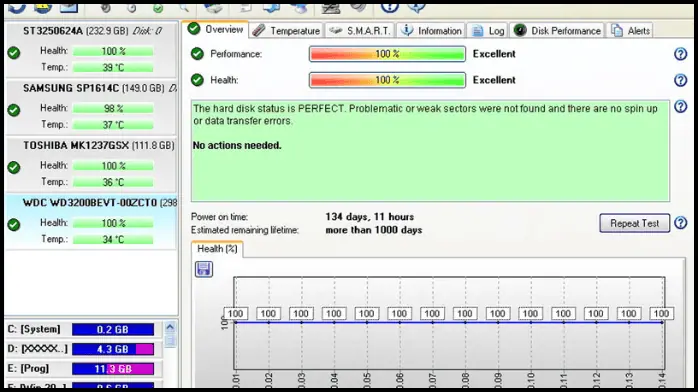Select the D: partition row
Screen dimensions: 698x392
click(83, 349)
